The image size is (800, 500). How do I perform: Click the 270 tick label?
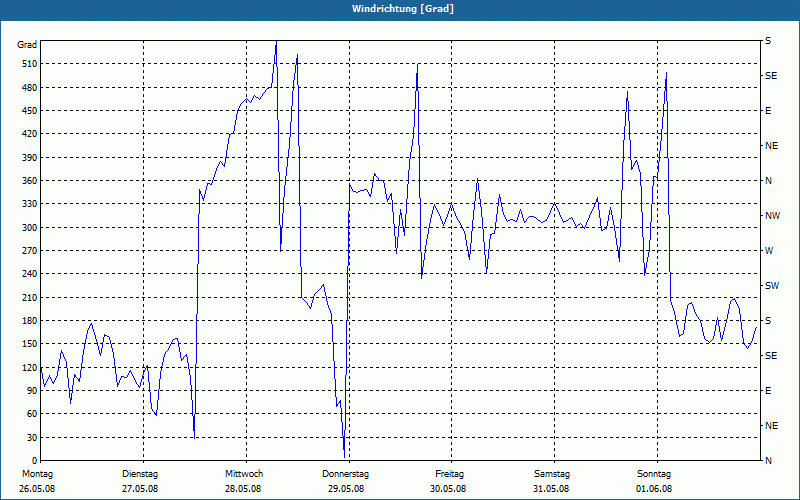click(30, 251)
